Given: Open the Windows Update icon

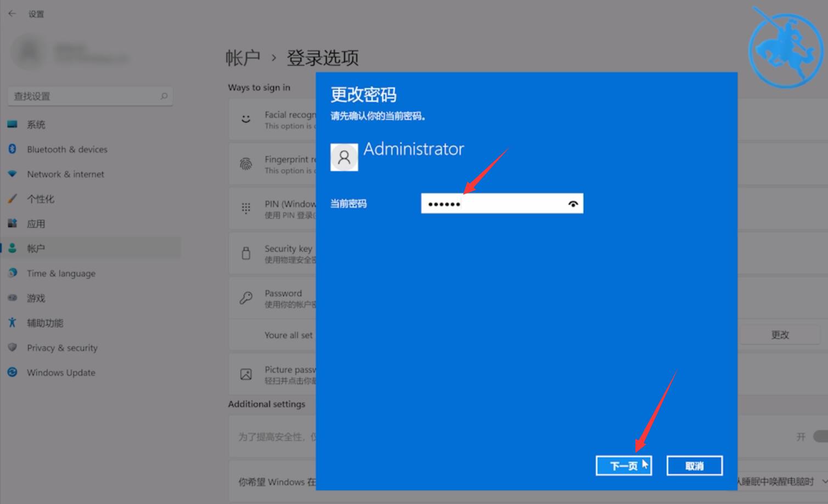Looking at the screenshot, I should [12, 372].
